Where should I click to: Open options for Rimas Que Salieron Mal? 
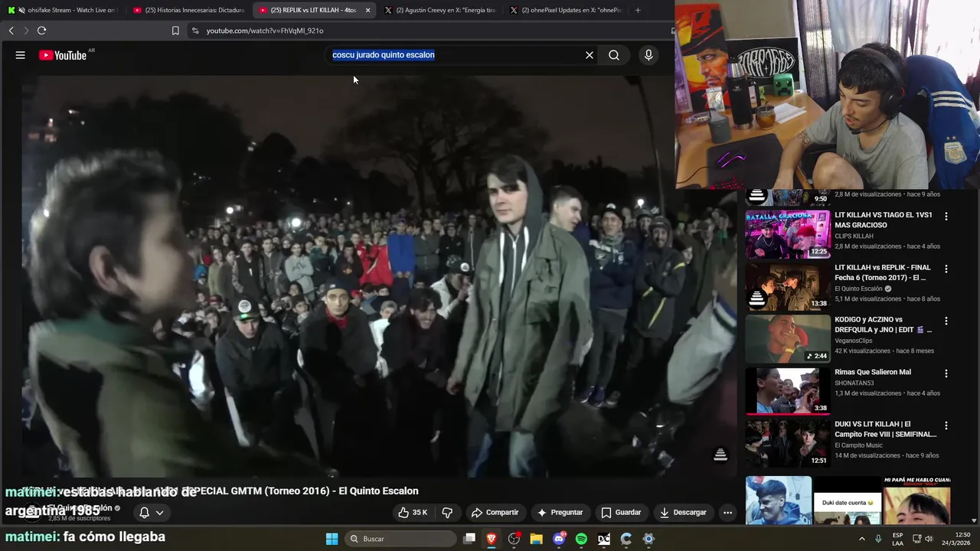[x=946, y=373]
